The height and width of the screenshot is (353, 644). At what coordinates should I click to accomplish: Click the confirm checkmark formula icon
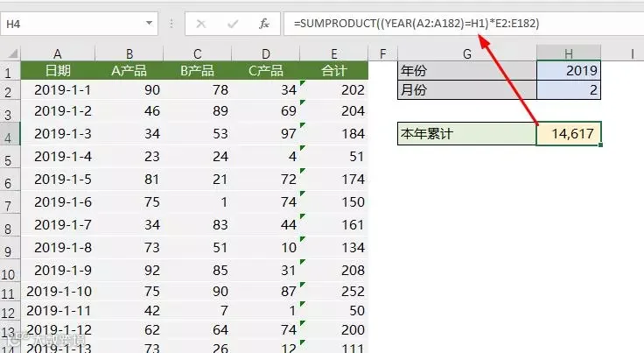(233, 24)
